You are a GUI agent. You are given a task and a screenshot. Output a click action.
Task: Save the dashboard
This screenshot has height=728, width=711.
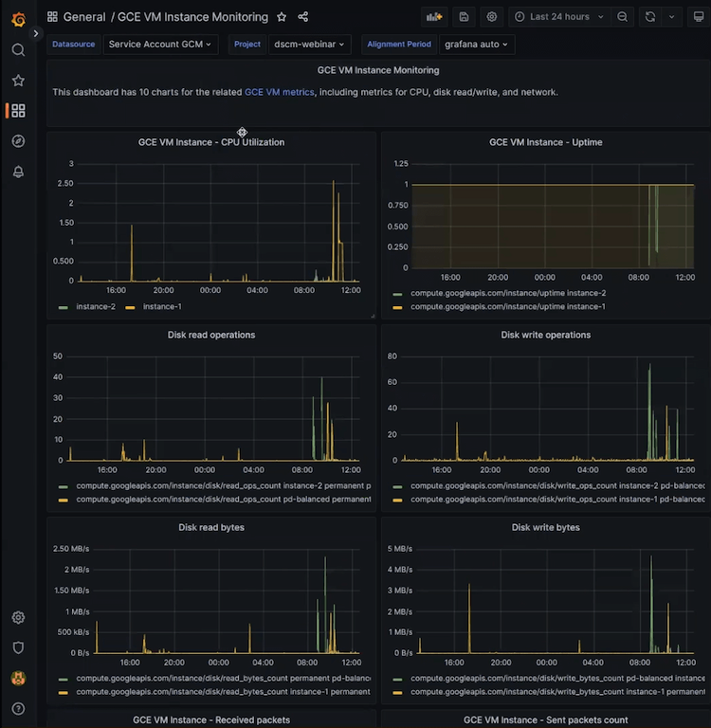coord(464,17)
